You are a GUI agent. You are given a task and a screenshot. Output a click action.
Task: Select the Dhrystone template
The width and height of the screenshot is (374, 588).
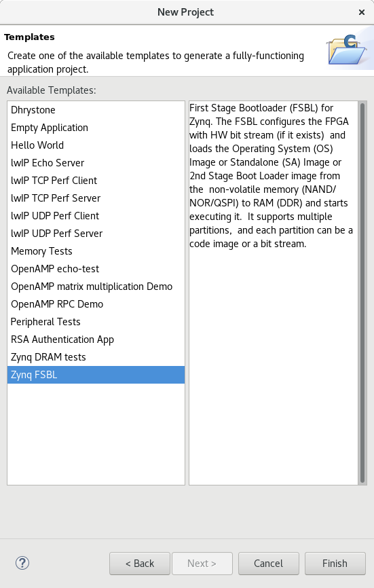point(96,110)
